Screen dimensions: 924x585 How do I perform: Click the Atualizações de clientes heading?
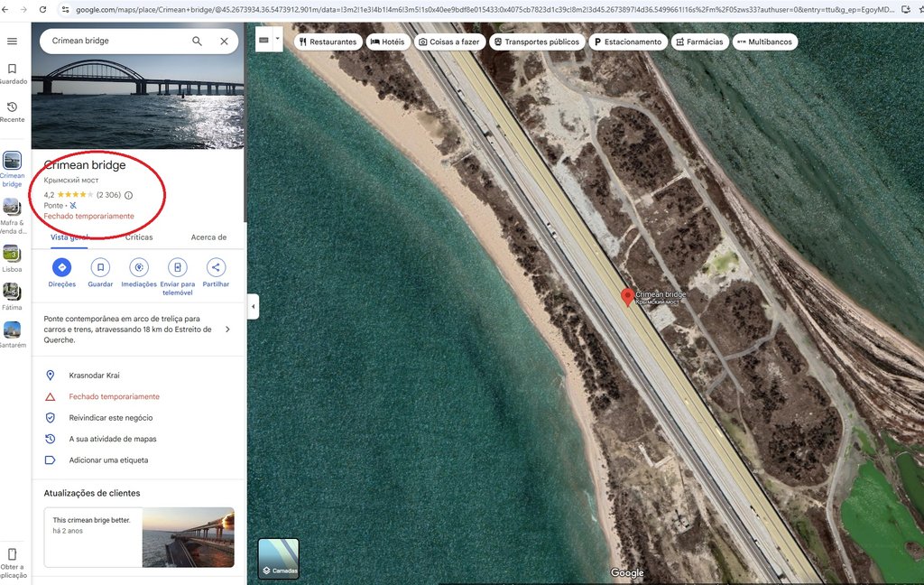92,493
